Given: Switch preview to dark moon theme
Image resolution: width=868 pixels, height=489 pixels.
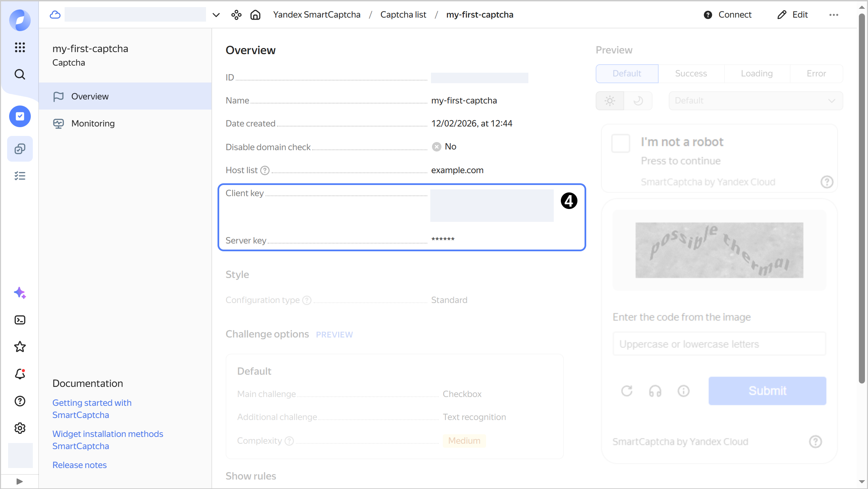Looking at the screenshot, I should click(638, 101).
